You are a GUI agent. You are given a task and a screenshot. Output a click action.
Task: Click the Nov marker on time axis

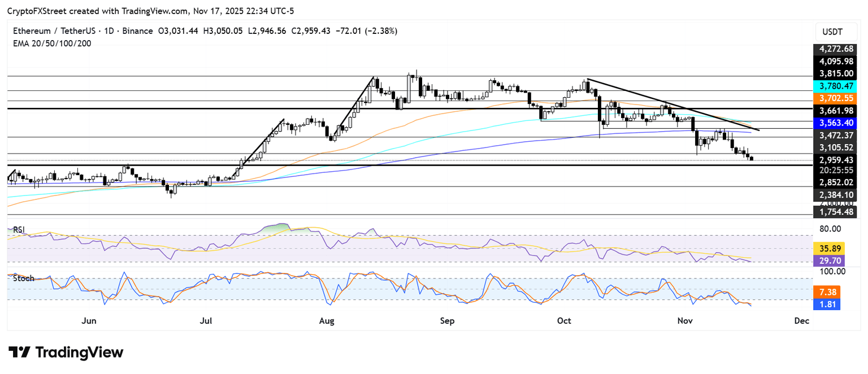(685, 321)
